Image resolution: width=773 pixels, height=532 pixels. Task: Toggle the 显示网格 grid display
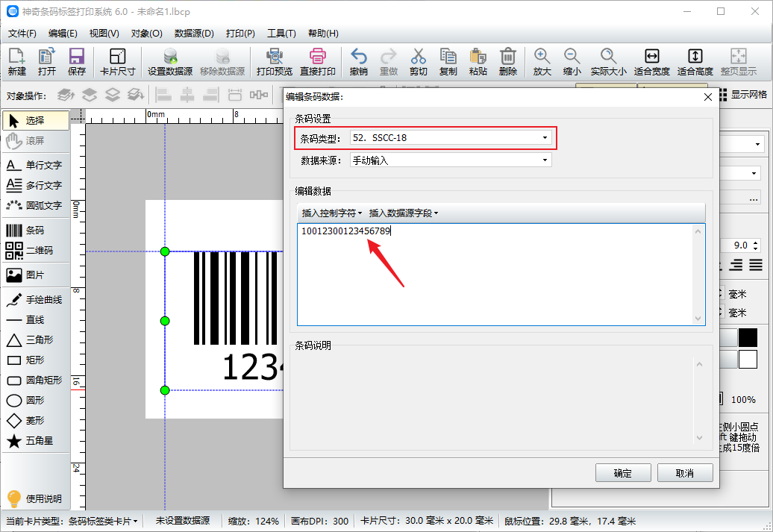pos(742,95)
